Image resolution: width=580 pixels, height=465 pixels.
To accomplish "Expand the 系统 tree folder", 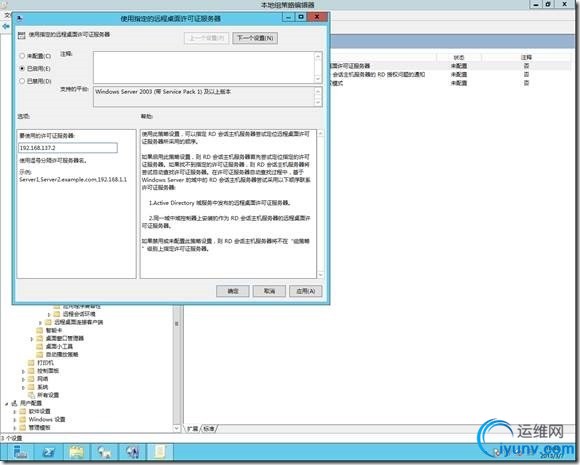I will 23,387.
